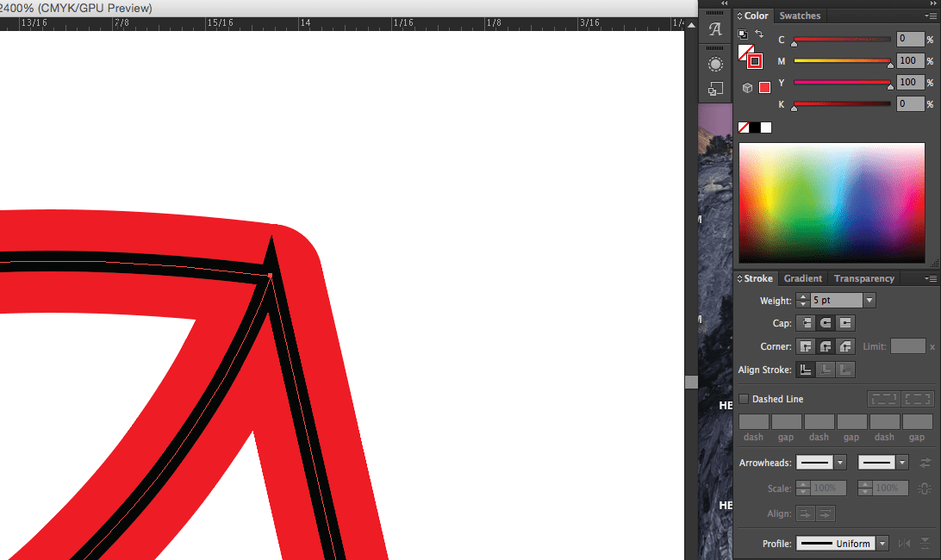
Task: Enable the Dashed Line option
Action: 744,399
